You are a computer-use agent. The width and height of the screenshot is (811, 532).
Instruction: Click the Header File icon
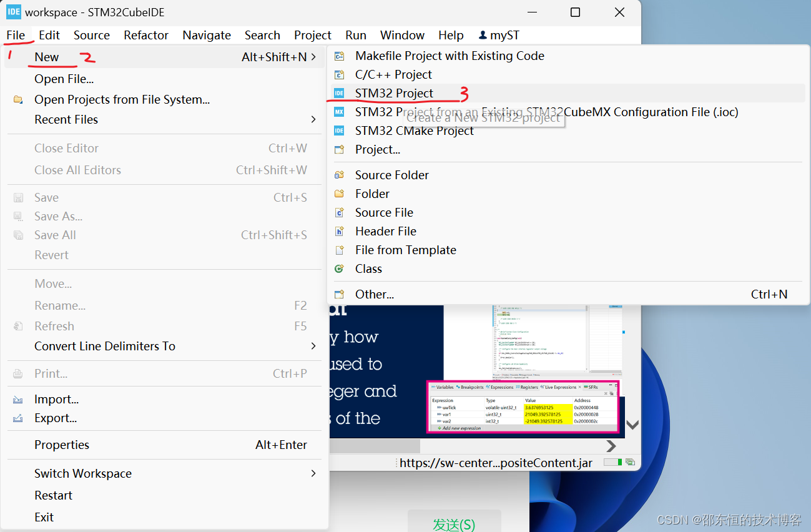[x=339, y=231]
